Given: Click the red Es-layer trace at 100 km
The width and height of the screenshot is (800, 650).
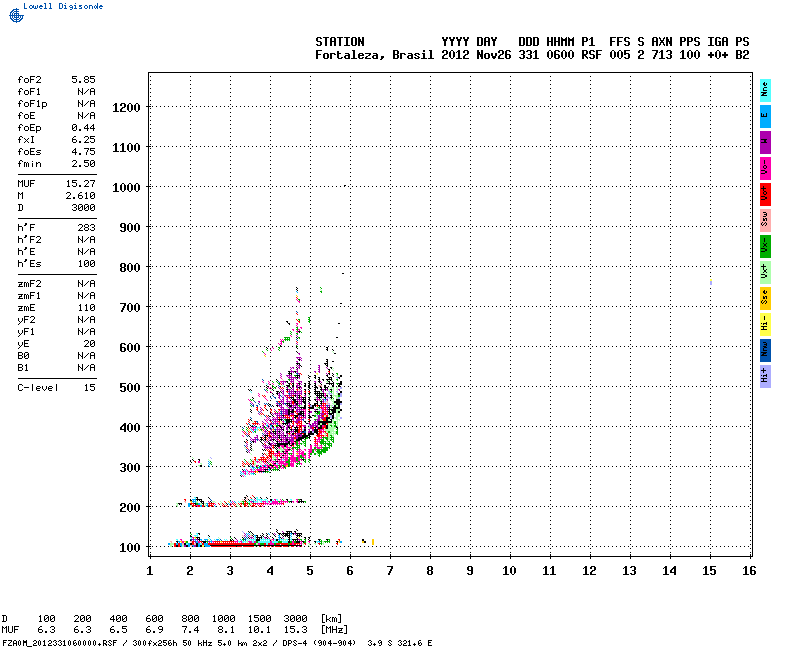Looking at the screenshot, I should (x=255, y=544).
